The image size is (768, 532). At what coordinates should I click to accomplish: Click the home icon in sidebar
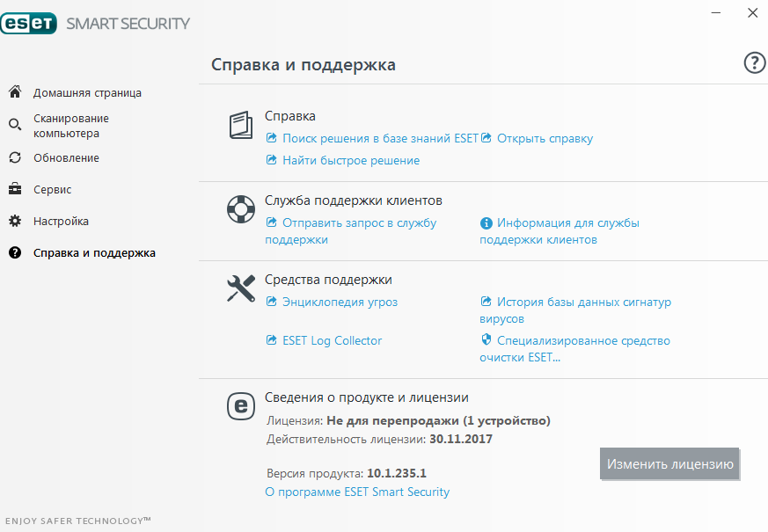(15, 92)
